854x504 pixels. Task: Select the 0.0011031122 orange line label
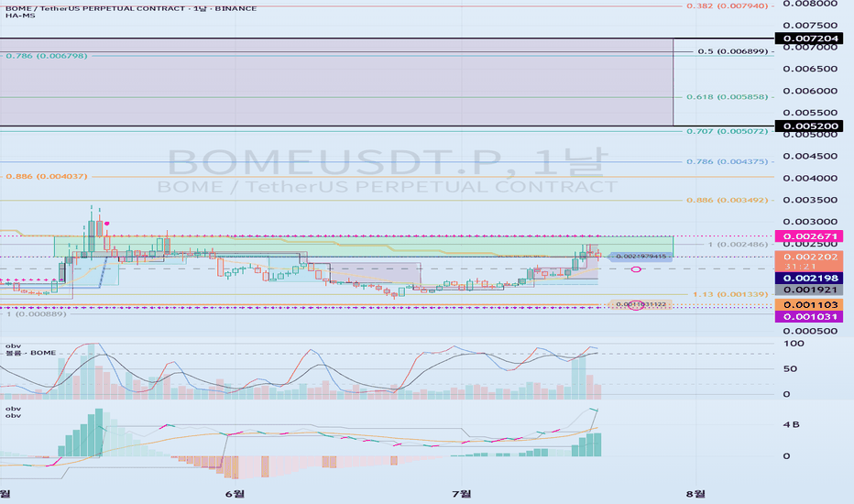pyautogui.click(x=641, y=304)
